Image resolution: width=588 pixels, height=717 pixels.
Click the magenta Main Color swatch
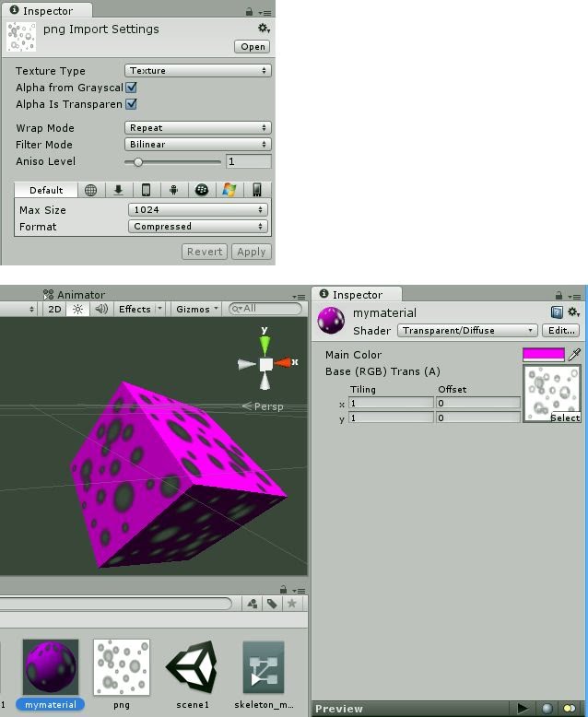[x=543, y=355]
